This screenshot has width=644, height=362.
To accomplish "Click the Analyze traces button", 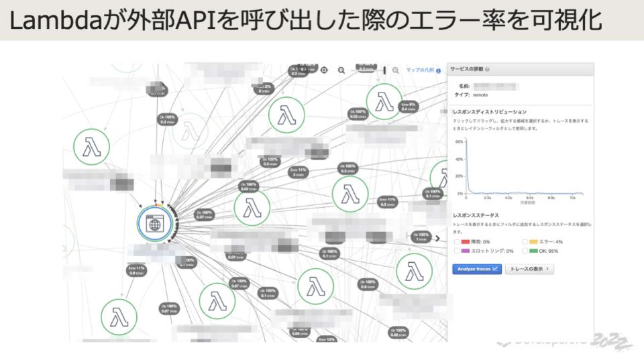I will [476, 268].
